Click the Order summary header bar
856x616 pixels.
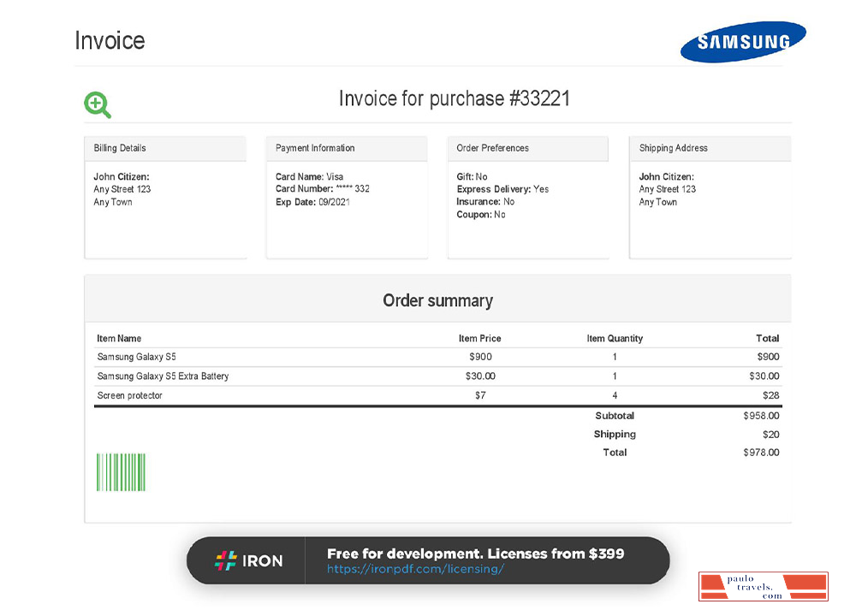click(438, 300)
